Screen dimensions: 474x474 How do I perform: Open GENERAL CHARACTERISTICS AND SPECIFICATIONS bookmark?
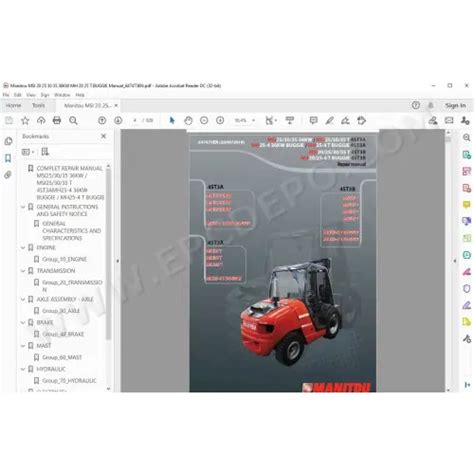coord(72,231)
